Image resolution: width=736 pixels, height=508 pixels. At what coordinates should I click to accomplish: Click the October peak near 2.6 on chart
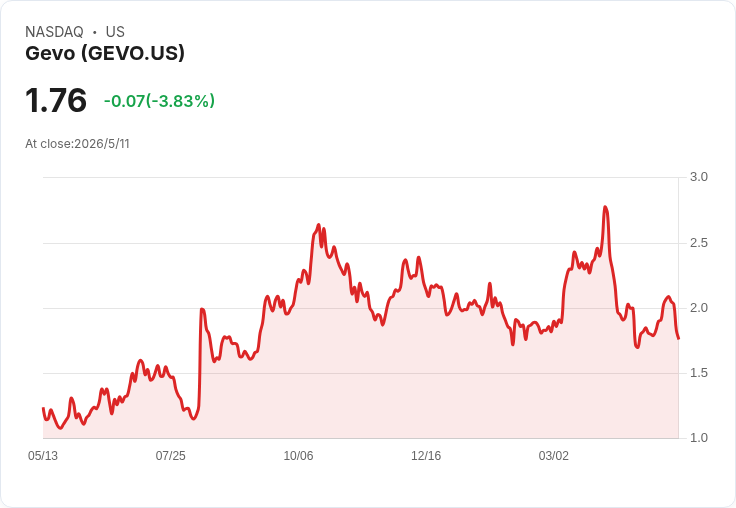318,225
